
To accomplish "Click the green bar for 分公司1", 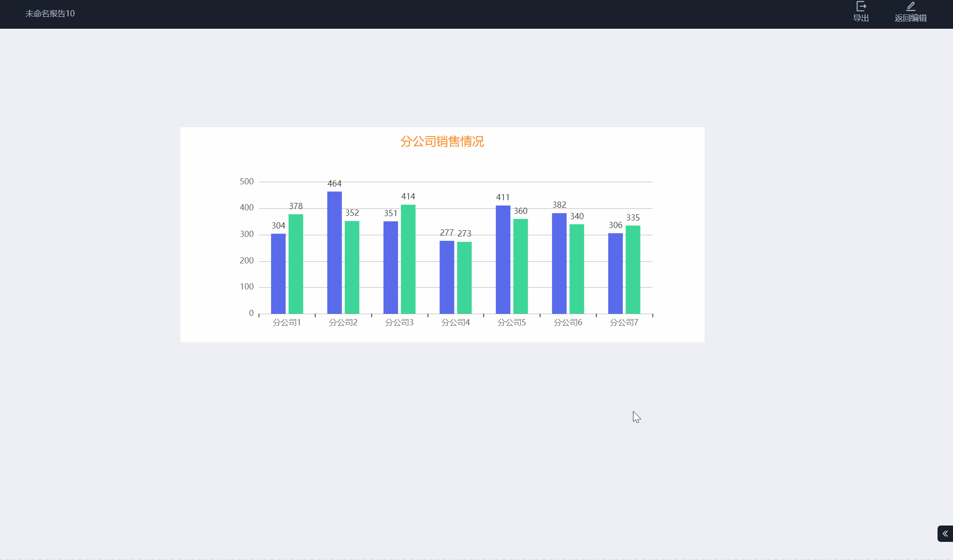I will pyautogui.click(x=296, y=264).
